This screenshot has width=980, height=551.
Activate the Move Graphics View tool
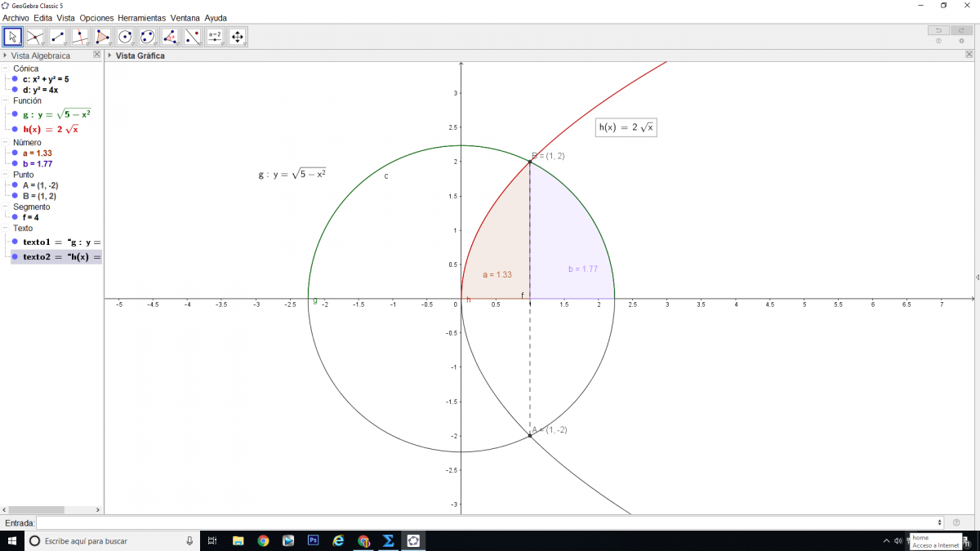[x=238, y=37]
